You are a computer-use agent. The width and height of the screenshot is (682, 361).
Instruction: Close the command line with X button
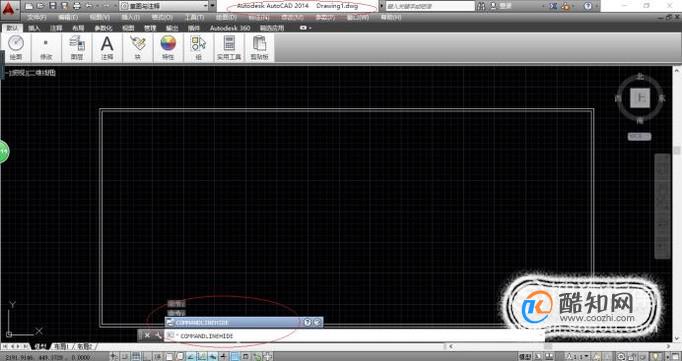(x=147, y=335)
